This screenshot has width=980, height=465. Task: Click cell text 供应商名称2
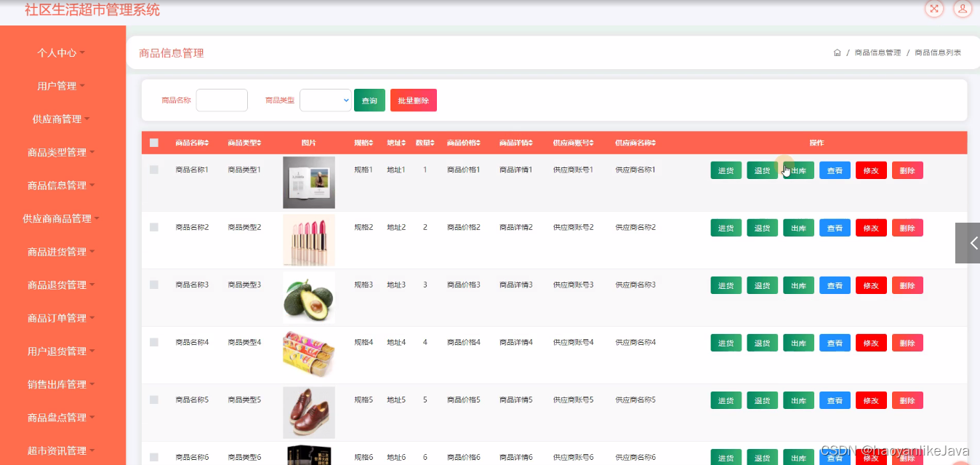[x=635, y=227]
